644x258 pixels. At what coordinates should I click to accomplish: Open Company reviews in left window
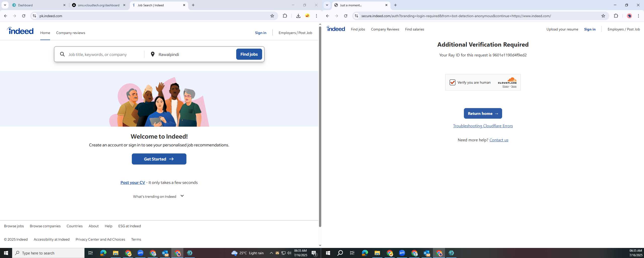click(70, 33)
